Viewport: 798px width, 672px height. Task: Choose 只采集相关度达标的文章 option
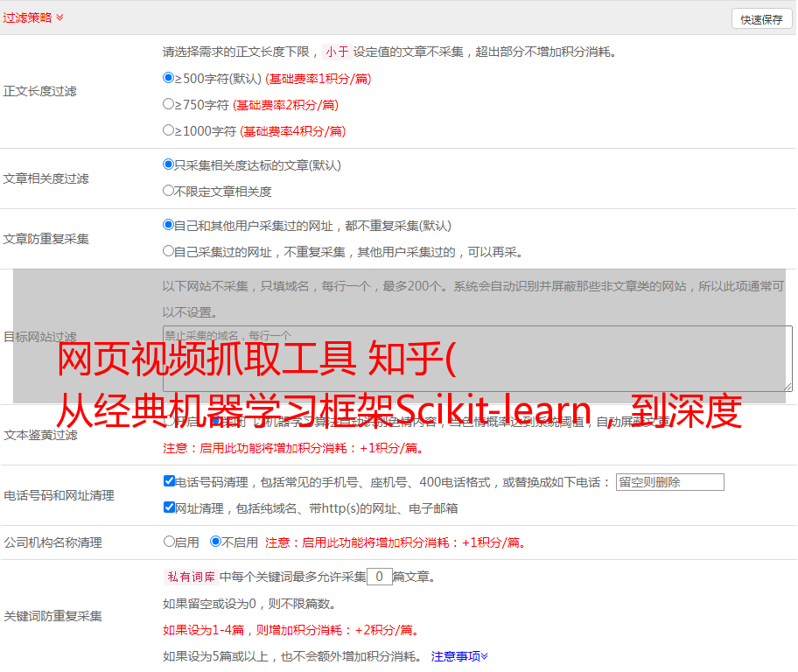168,164
